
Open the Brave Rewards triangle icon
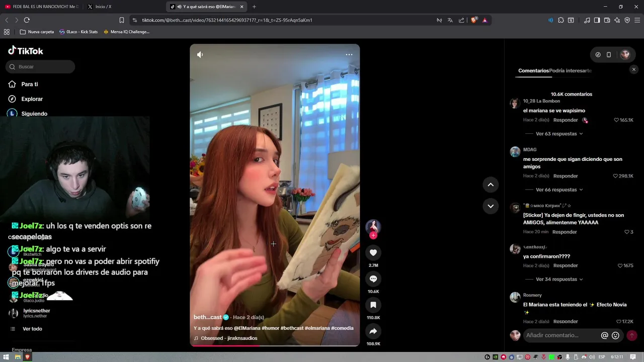click(x=485, y=20)
